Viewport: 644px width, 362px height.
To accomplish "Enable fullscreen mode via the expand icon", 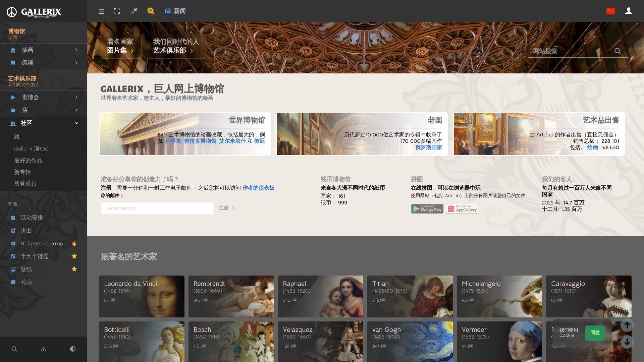I will click(117, 11).
